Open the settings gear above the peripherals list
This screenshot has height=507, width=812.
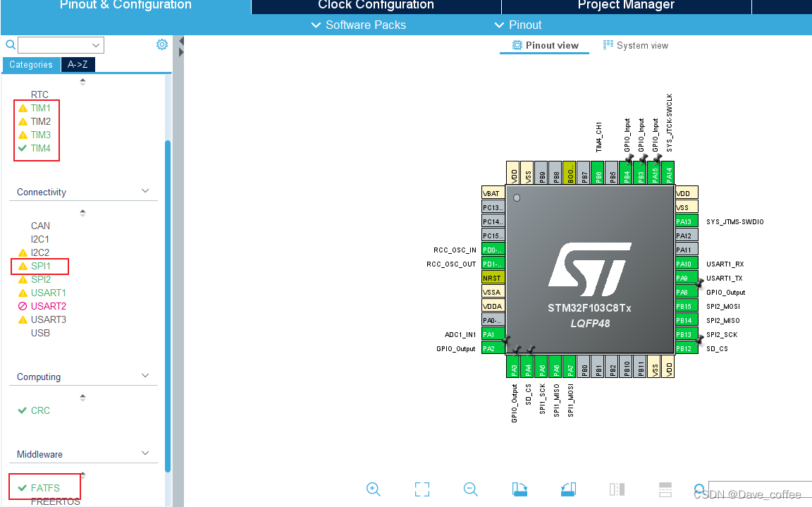(x=161, y=44)
